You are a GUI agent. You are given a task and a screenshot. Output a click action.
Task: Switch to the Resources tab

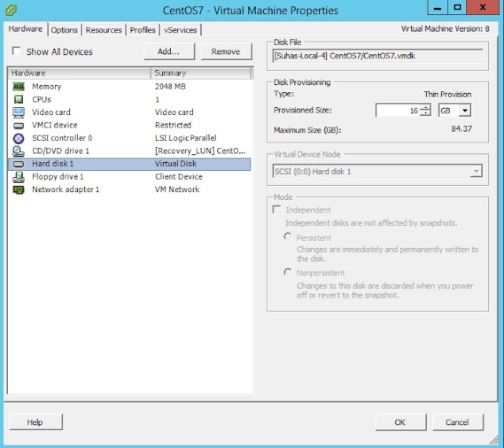(103, 30)
